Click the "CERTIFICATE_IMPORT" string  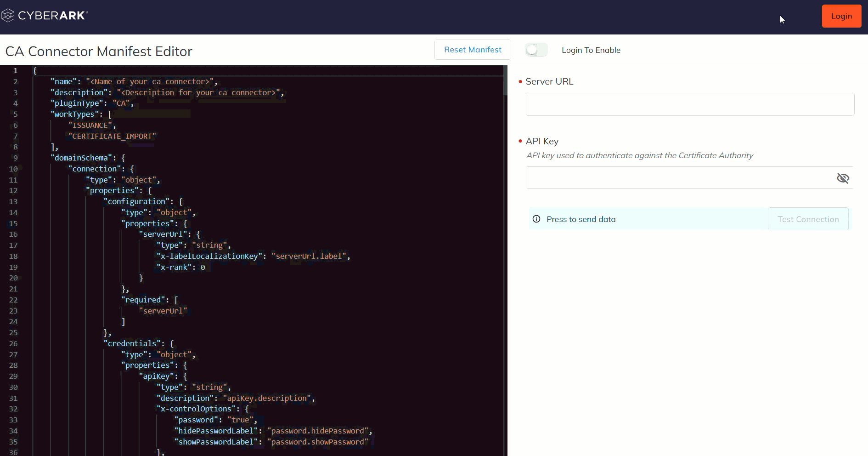[112, 136]
